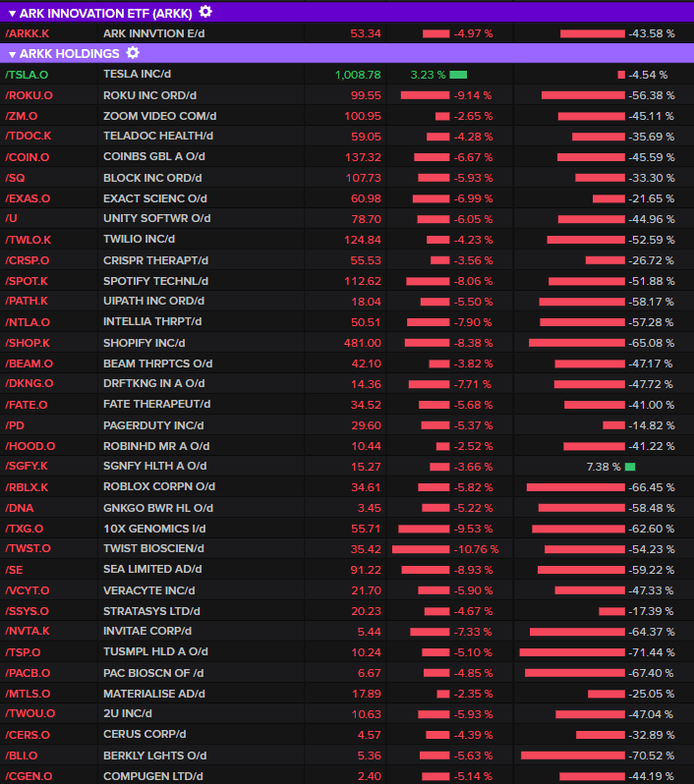Open the /ARKK.K ticker link
This screenshot has height=784, width=694.
[x=27, y=33]
